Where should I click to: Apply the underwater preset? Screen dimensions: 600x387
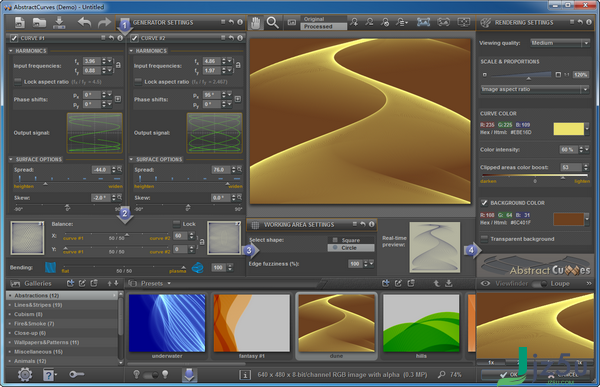pyautogui.click(x=167, y=323)
